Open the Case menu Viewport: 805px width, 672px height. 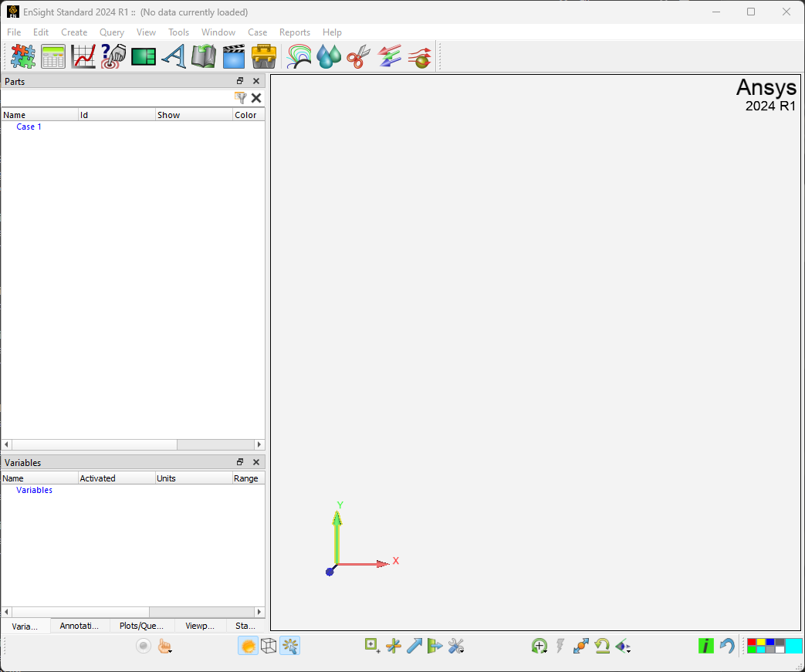tap(257, 32)
